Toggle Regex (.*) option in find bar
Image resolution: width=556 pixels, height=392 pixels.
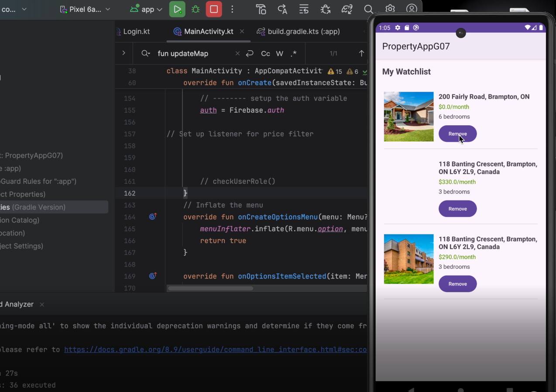(293, 54)
